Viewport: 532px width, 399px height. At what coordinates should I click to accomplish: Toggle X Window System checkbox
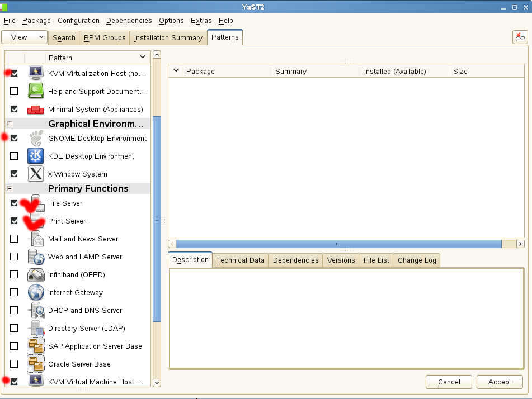pos(14,174)
